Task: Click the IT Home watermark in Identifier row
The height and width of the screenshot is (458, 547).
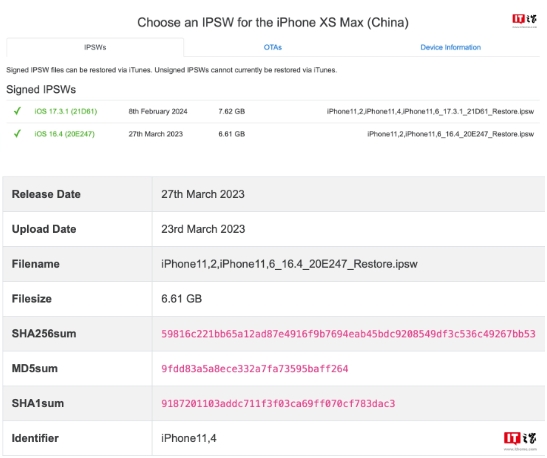Action: click(x=520, y=441)
